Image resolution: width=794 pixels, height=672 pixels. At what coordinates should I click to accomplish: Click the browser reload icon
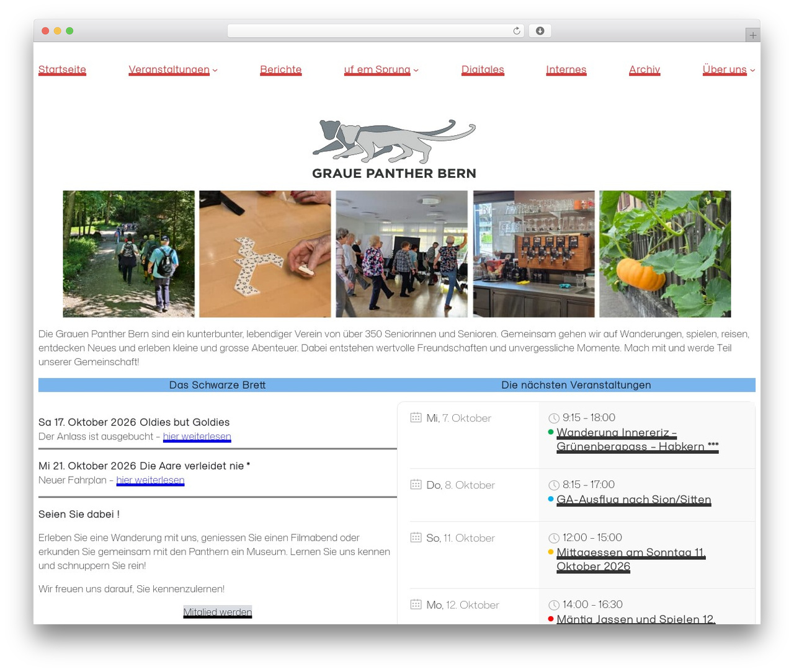click(516, 31)
